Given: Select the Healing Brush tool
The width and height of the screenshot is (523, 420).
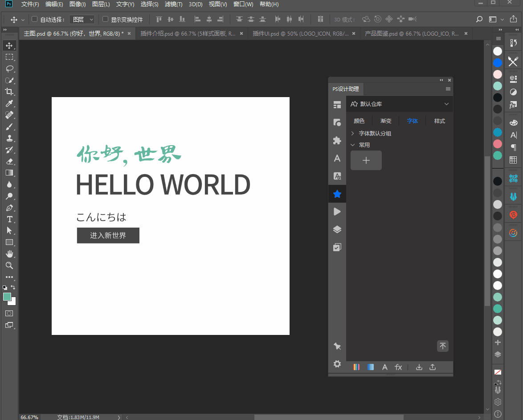Looking at the screenshot, I should [x=9, y=115].
